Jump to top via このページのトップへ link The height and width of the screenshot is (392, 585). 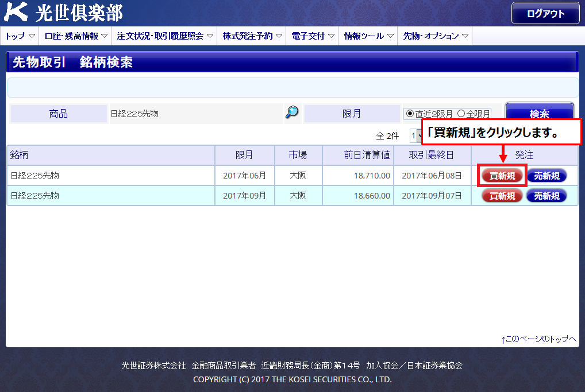(x=538, y=339)
